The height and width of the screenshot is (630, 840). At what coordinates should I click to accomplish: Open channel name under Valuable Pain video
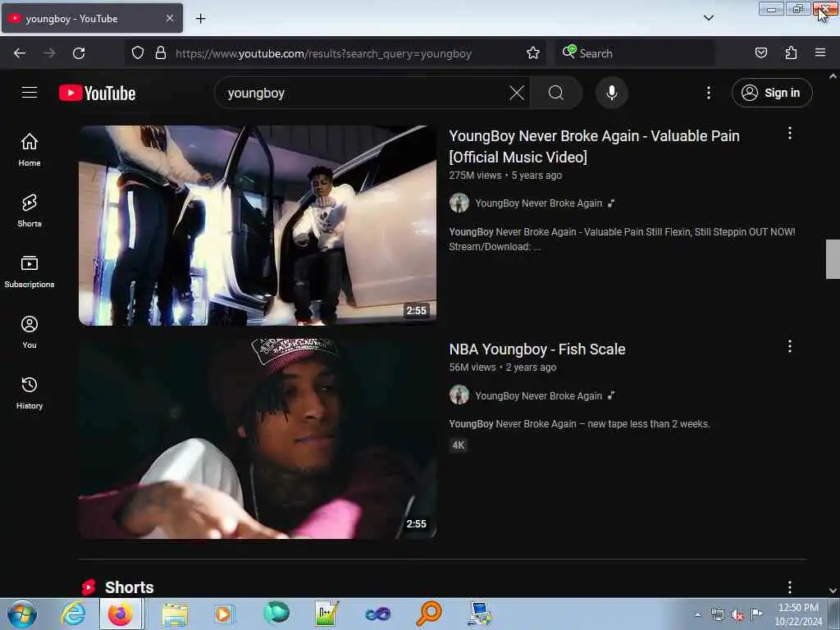[538, 203]
